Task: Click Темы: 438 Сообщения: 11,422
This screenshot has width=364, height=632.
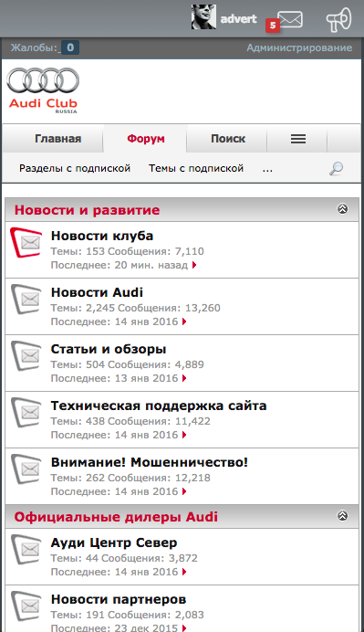Action: (130, 421)
